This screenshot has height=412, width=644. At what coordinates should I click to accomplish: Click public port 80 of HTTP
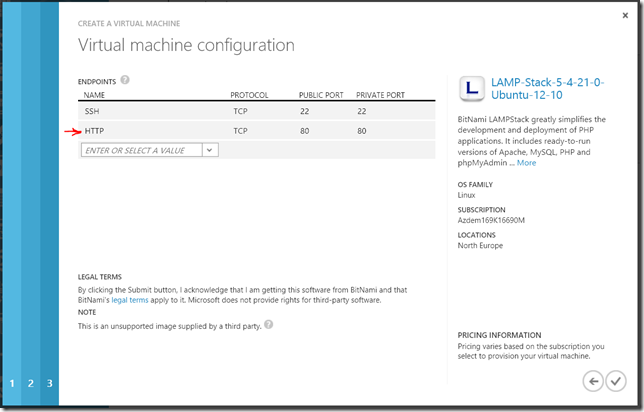[x=304, y=131]
